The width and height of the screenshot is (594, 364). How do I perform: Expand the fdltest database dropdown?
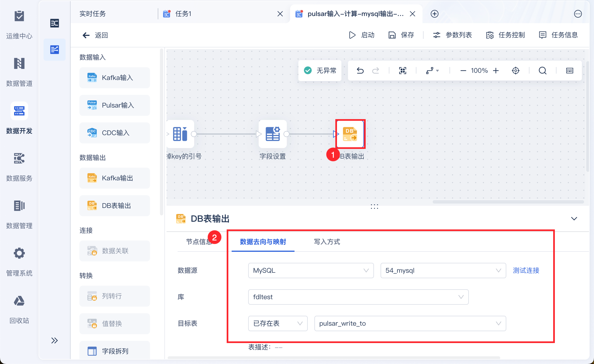[x=358, y=297]
